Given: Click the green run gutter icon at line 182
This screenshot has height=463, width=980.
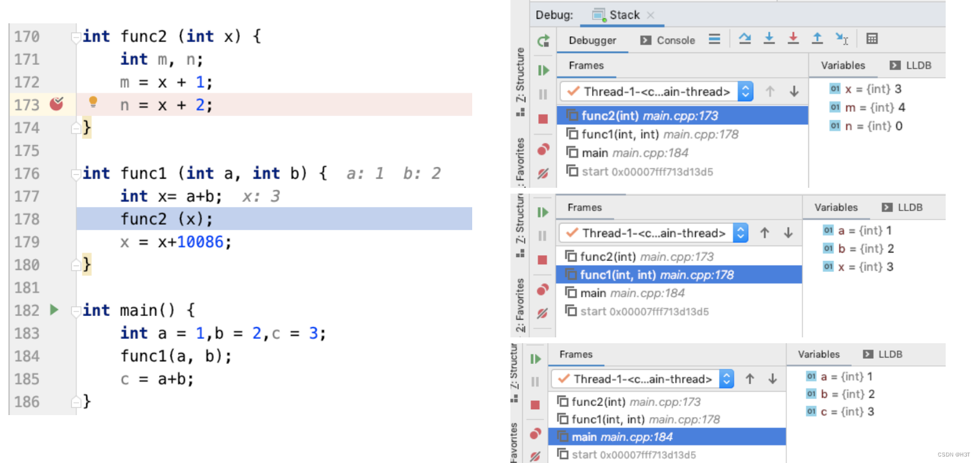Looking at the screenshot, I should (54, 310).
